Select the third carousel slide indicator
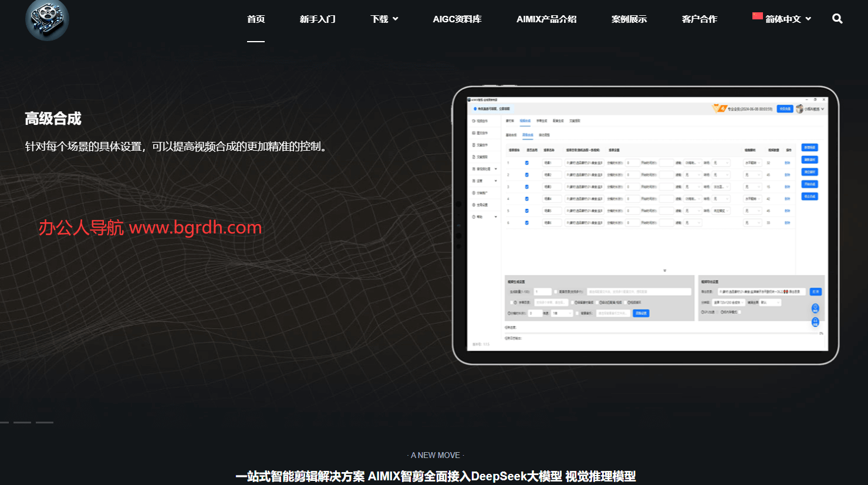The width and height of the screenshot is (868, 485). tap(45, 422)
